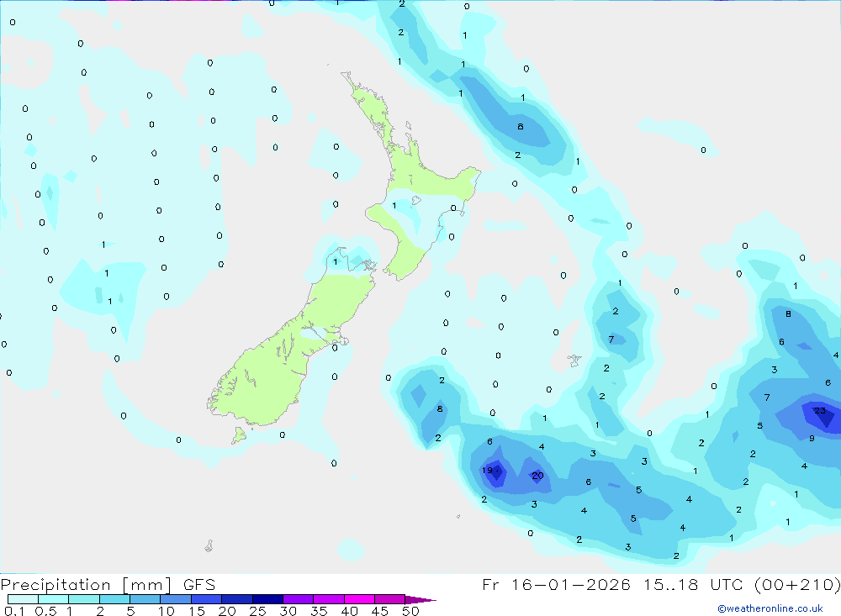Click the 'Precipitation [mm] GFS' title text
Image resolution: width=841 pixels, height=616 pixels.
[x=108, y=585]
